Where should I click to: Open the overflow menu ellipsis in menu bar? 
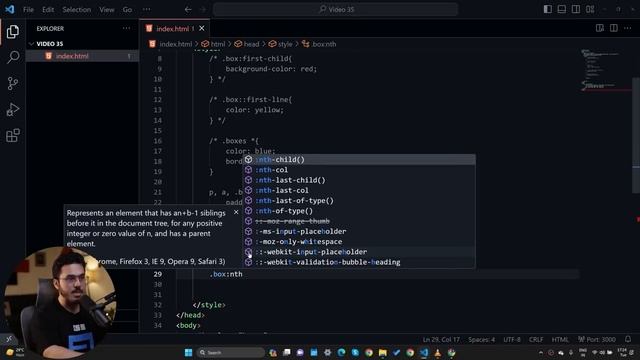pos(147,9)
